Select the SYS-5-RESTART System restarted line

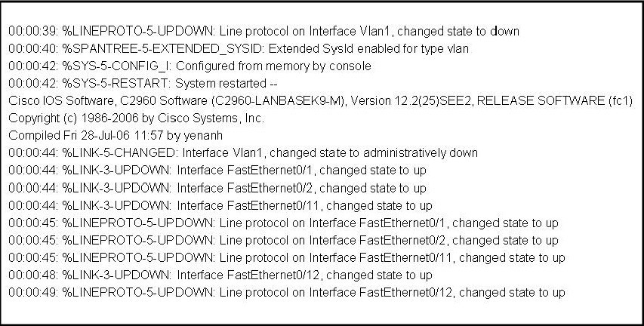[x=143, y=83]
